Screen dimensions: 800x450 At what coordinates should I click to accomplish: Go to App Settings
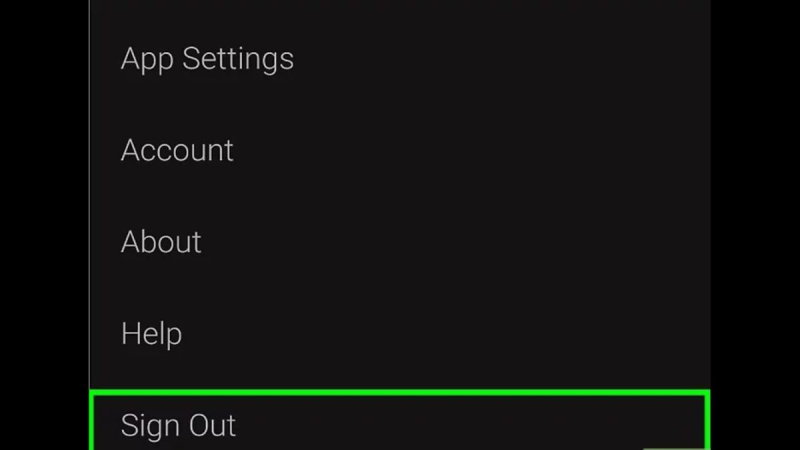point(207,59)
